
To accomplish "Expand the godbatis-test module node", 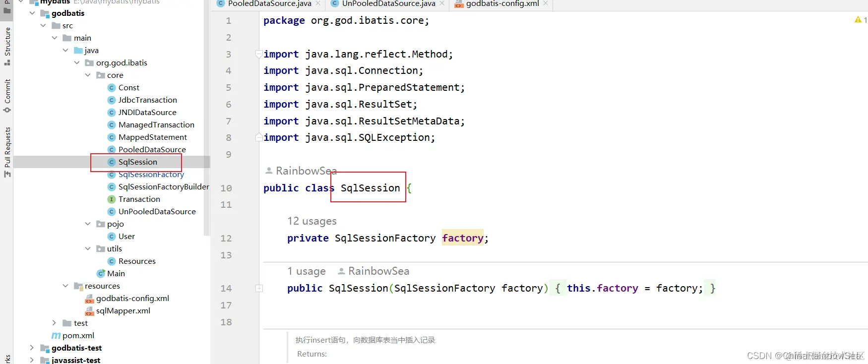I will pyautogui.click(x=32, y=348).
